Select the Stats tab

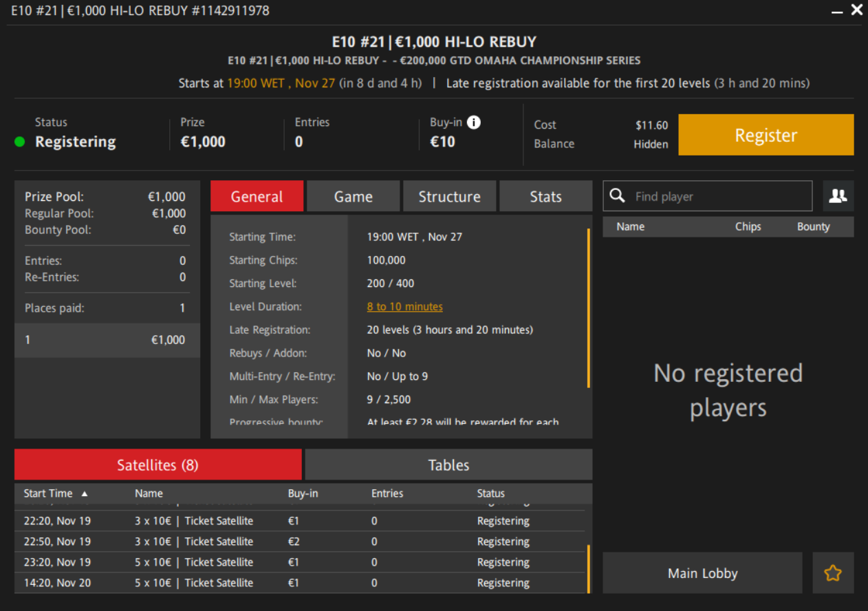pyautogui.click(x=545, y=197)
